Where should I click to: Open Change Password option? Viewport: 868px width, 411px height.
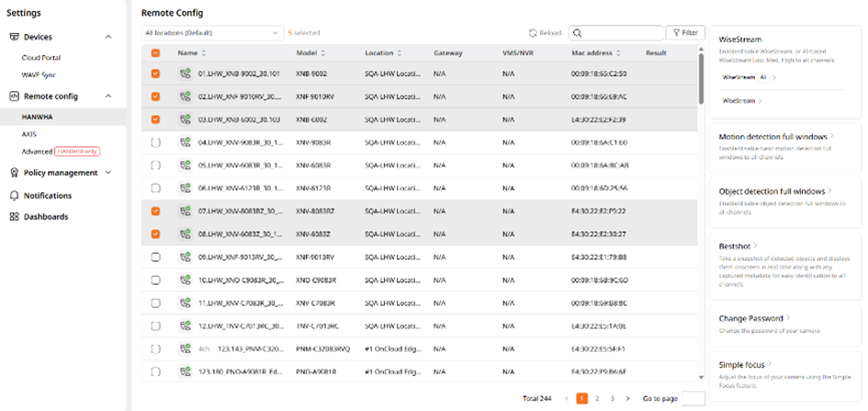753,318
